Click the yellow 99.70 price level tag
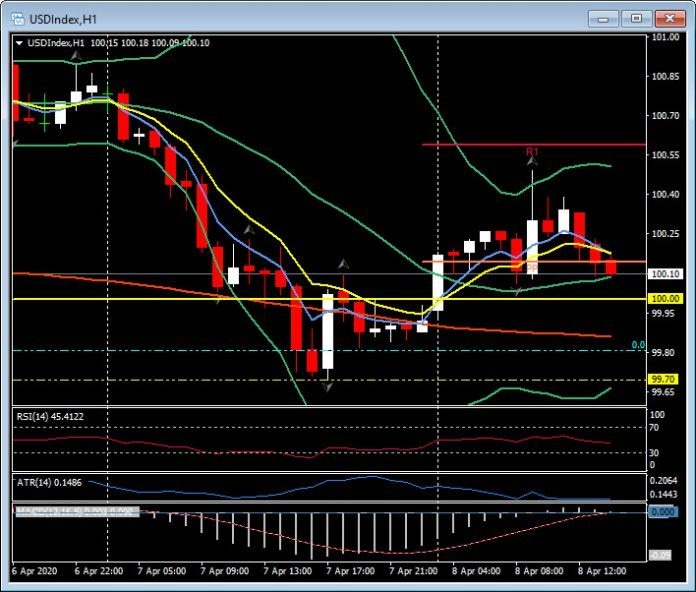This screenshot has height=592, width=696. [x=663, y=379]
